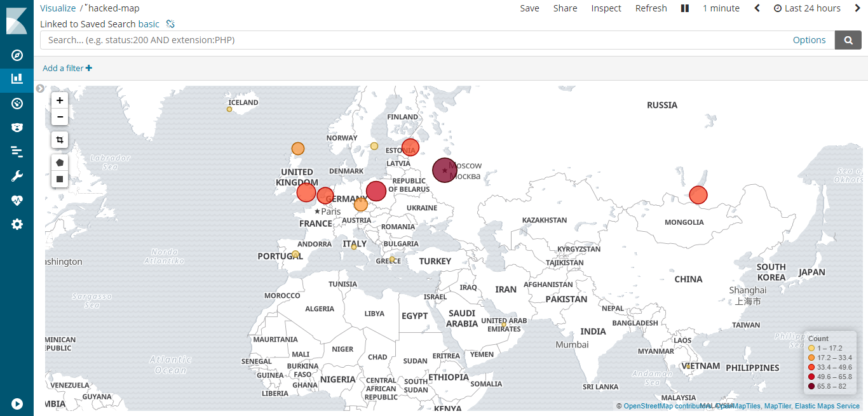This screenshot has height=416, width=868.
Task: Open the Discover compass icon in sidebar
Action: [17, 55]
